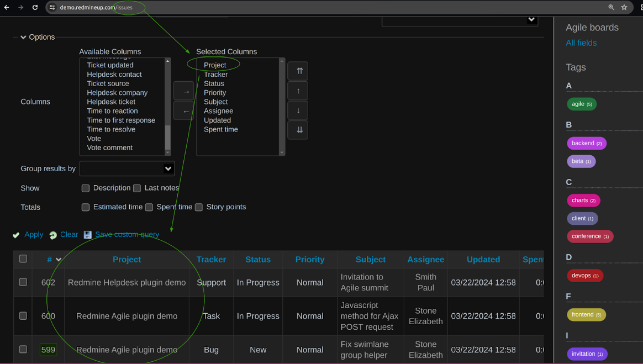Enable Spent time total
Viewport: 643px width, 364px height.
coord(149,208)
